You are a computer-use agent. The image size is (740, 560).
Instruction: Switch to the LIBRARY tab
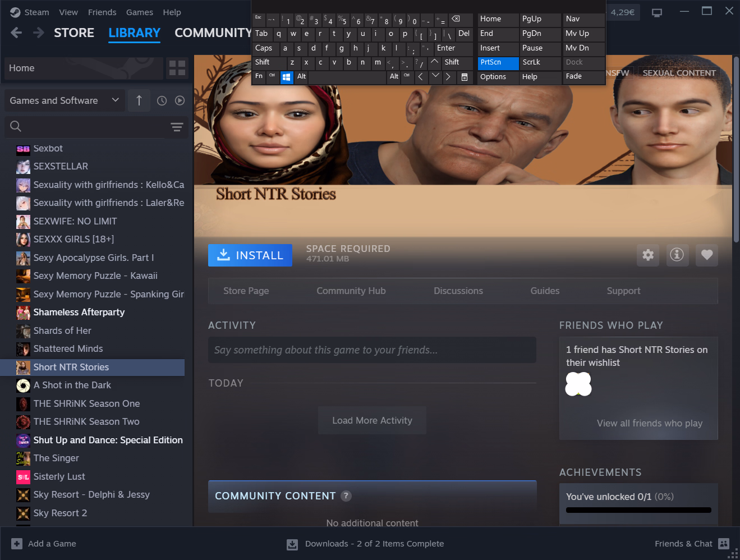coord(134,33)
